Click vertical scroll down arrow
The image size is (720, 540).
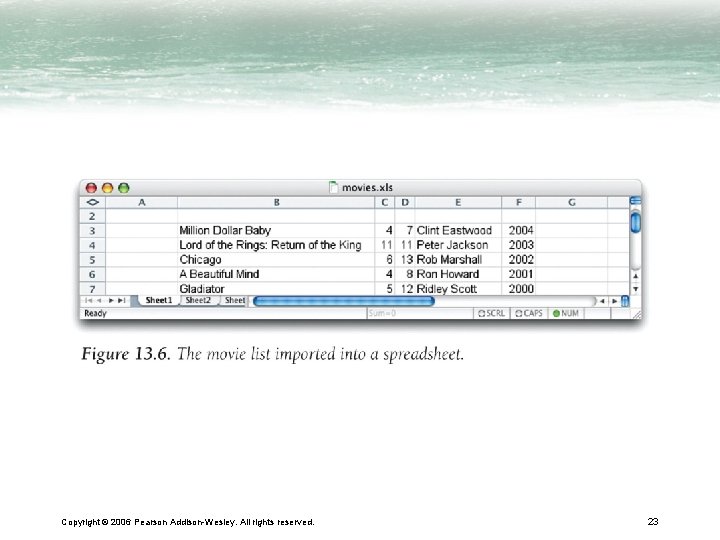(x=636, y=289)
